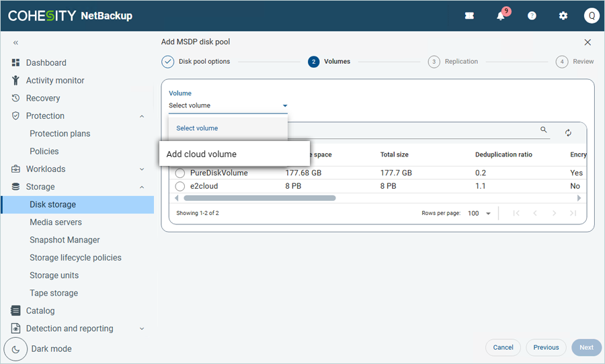
Task: Open the Volume select dropdown
Action: click(x=228, y=106)
